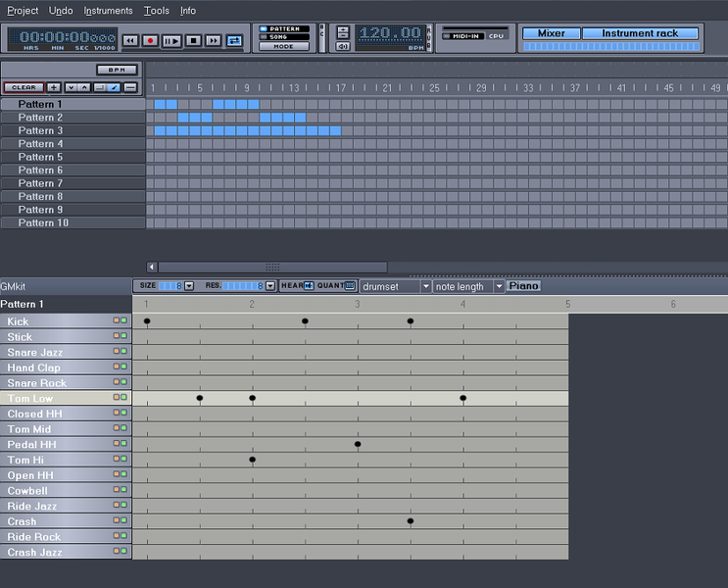This screenshot has width=728, height=588.
Task: Click the MODE button
Action: pos(284,46)
